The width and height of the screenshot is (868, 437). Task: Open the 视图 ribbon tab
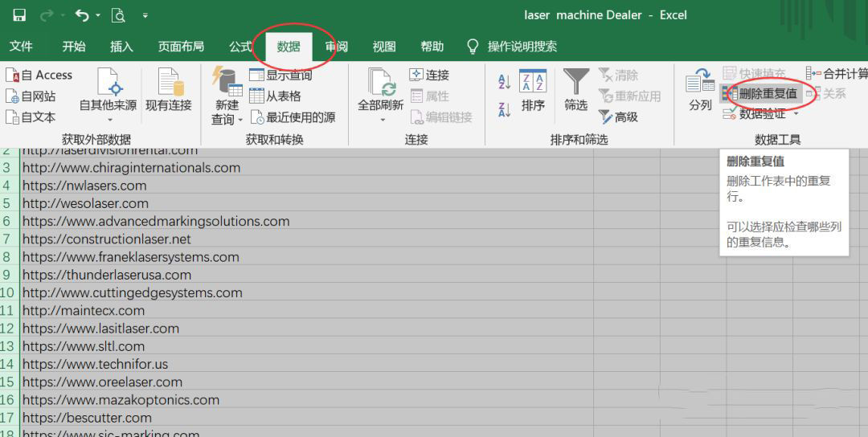pyautogui.click(x=383, y=47)
